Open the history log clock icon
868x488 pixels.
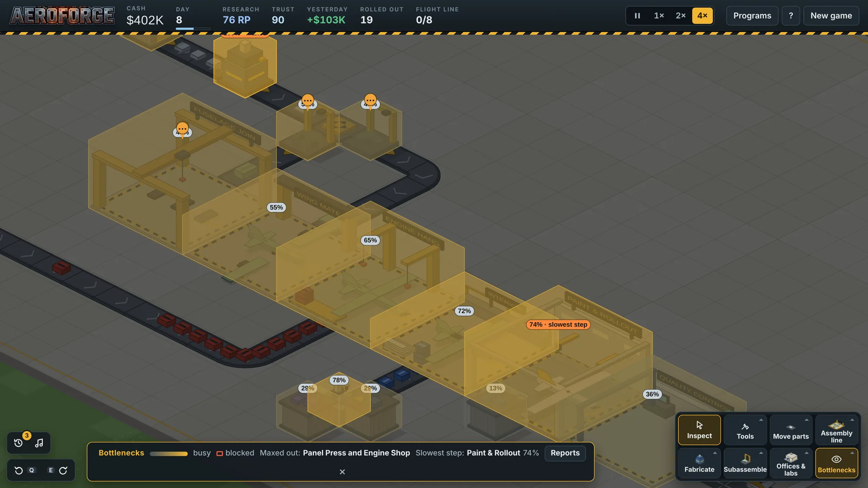[18, 443]
